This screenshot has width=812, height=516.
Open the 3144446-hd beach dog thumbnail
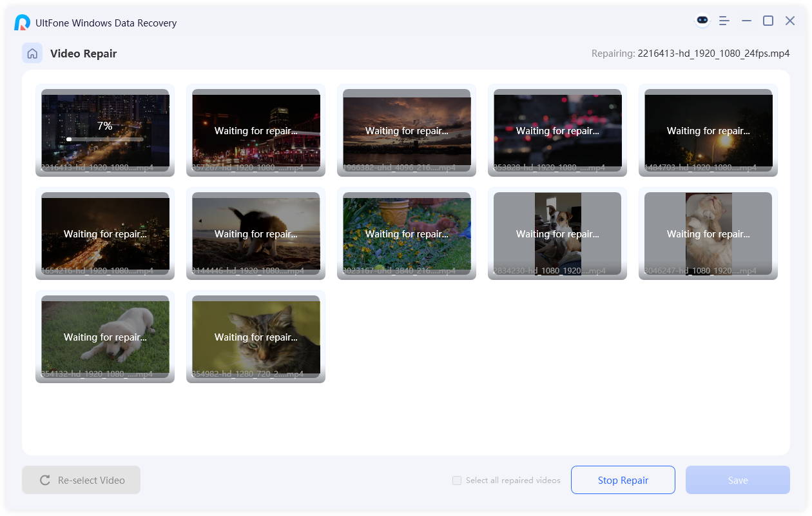[x=256, y=233]
